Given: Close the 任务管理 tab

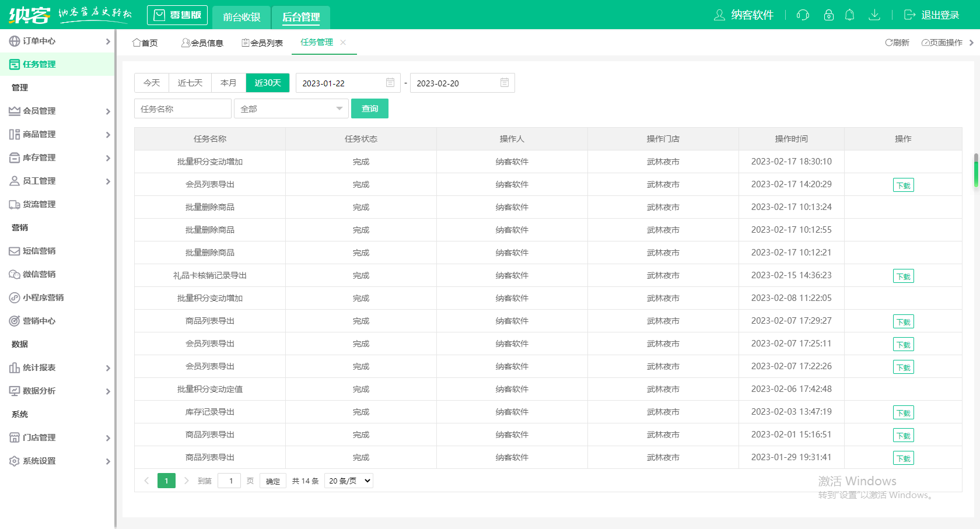Looking at the screenshot, I should [x=343, y=42].
